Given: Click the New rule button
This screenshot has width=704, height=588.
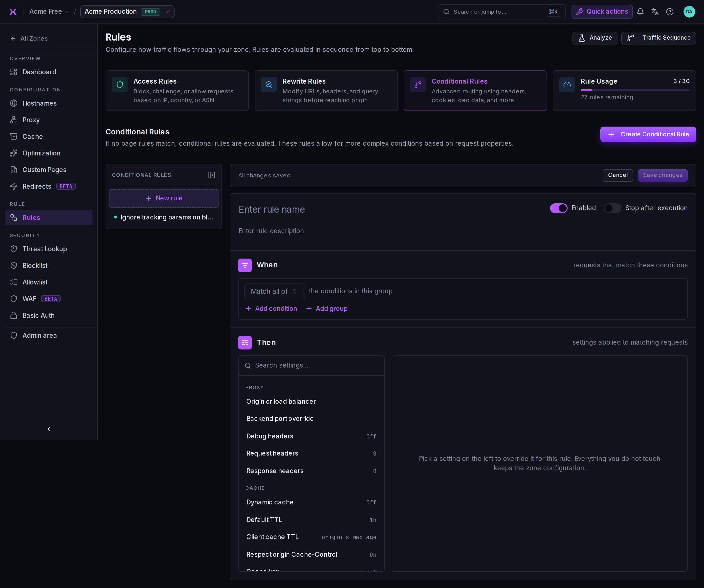Looking at the screenshot, I should tap(164, 198).
